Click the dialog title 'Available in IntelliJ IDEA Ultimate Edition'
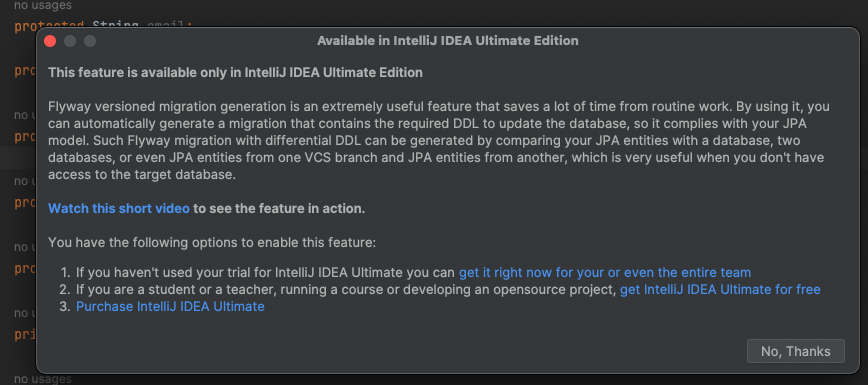The height and width of the screenshot is (385, 868). (x=447, y=41)
